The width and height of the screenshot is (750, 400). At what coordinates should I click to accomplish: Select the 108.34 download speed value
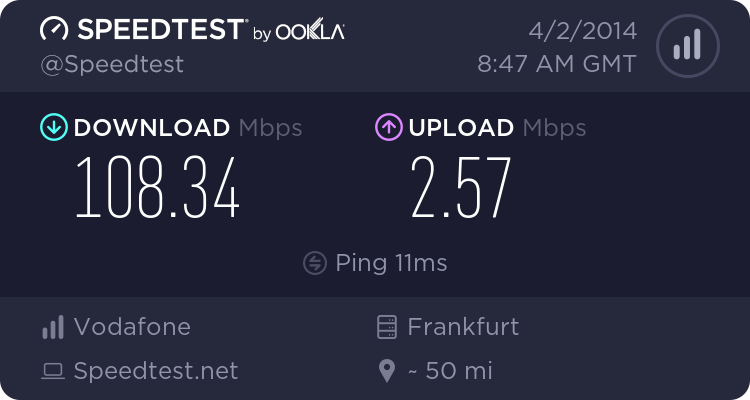[158, 188]
